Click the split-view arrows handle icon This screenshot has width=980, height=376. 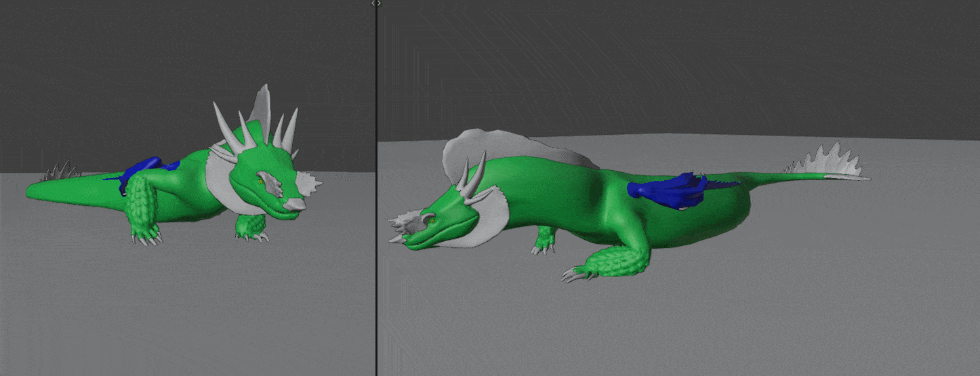[376, 3]
